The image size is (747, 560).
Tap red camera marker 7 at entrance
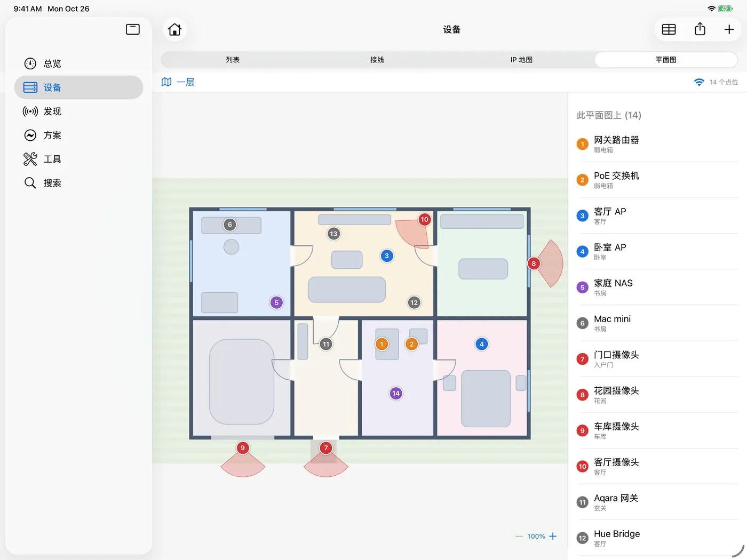(326, 448)
